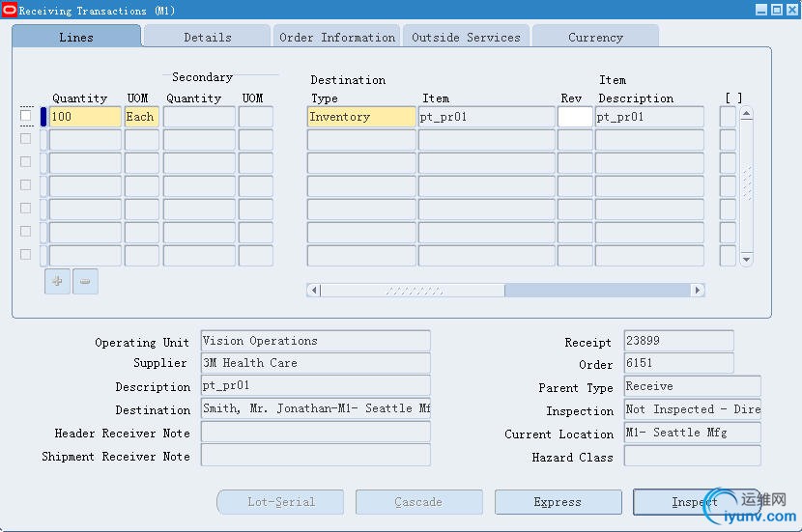
Task: Click the Hazard Class field
Action: [x=693, y=456]
